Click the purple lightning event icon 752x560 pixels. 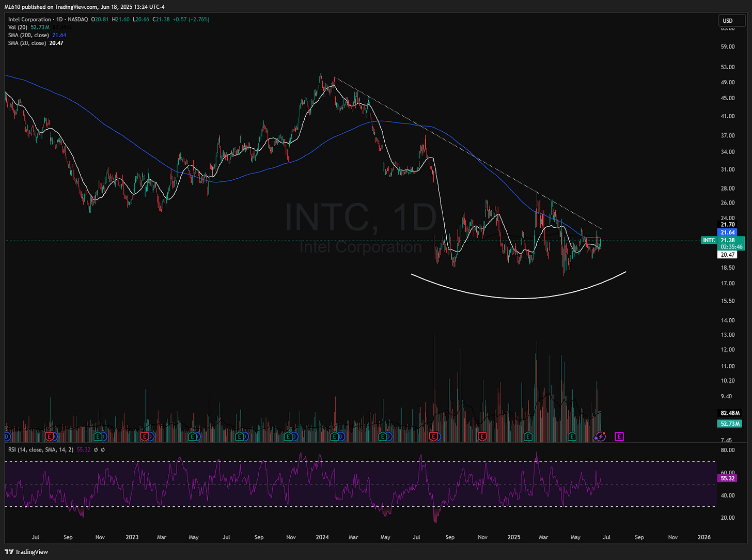(x=600, y=437)
